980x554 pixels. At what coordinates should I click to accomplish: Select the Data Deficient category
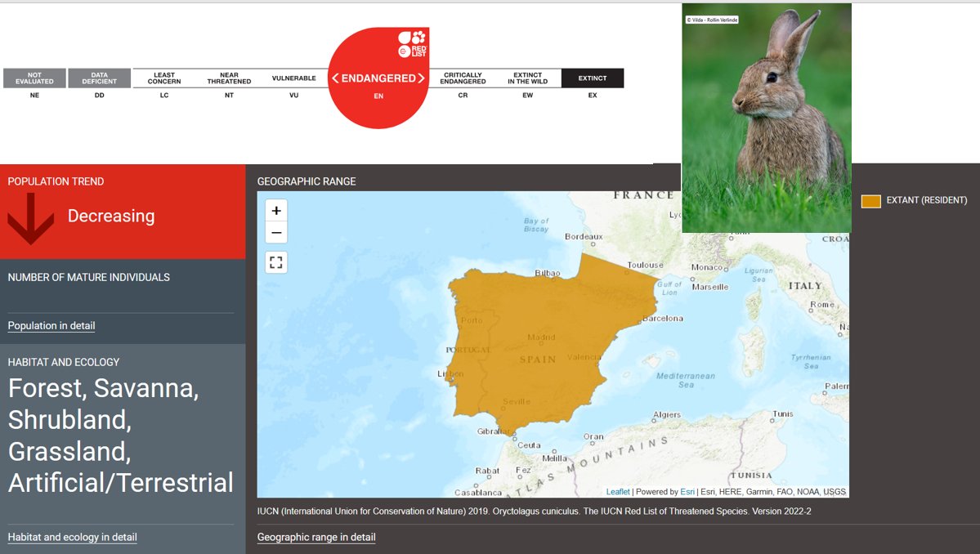pos(100,78)
